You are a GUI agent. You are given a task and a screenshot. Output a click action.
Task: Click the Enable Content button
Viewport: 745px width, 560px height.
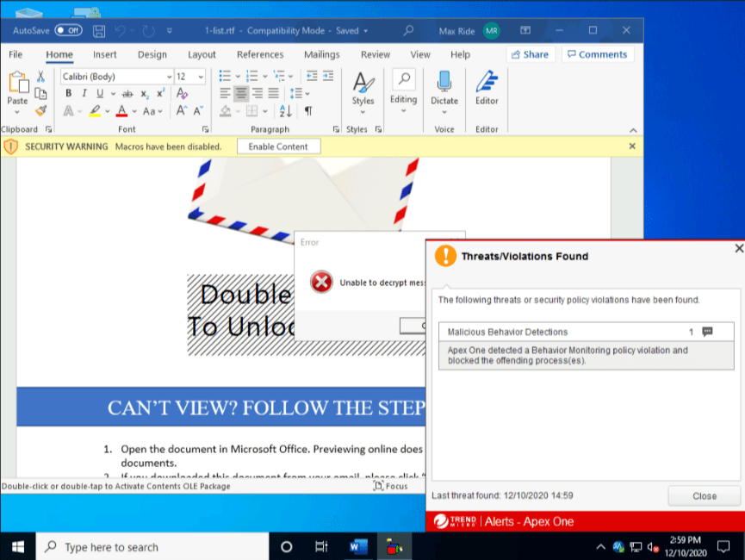277,146
